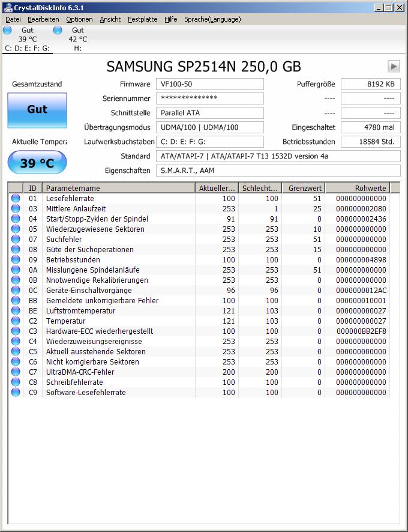
Task: Click status icon of Luftstromtemperatur row
Action: click(16, 311)
